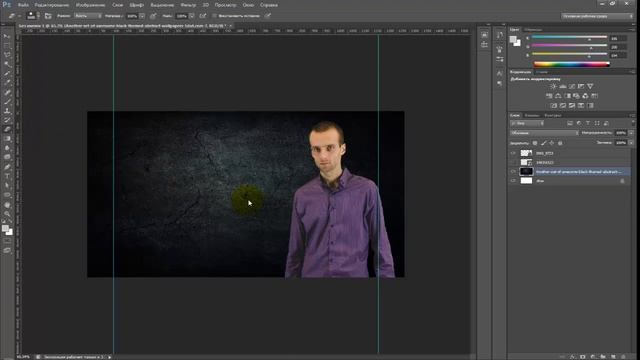640x360 pixels.
Task: Enable airbrush mode in options bar
Action: pos(203,16)
